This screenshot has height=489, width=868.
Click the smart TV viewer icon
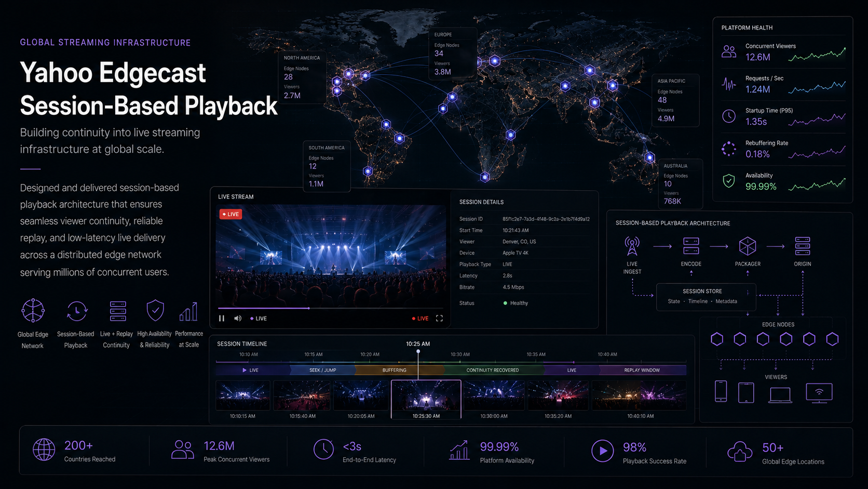819,392
